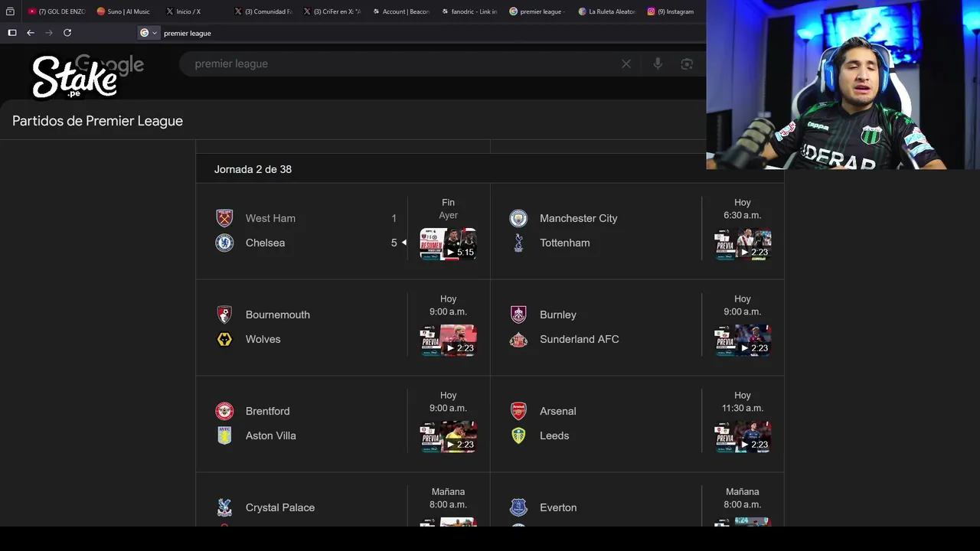Screen dimensions: 980x551
Task: Open image search with the camera lens icon
Action: tap(687, 64)
